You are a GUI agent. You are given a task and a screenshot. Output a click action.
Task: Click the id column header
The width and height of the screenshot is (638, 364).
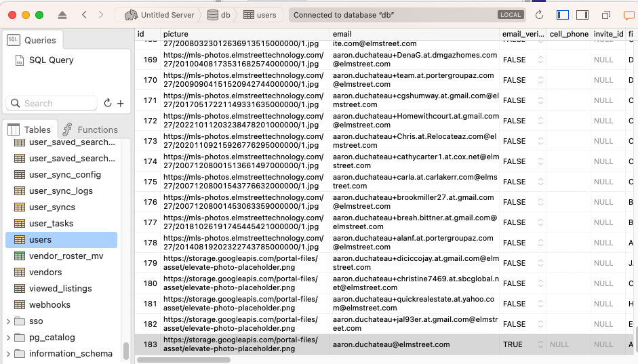pyautogui.click(x=147, y=34)
